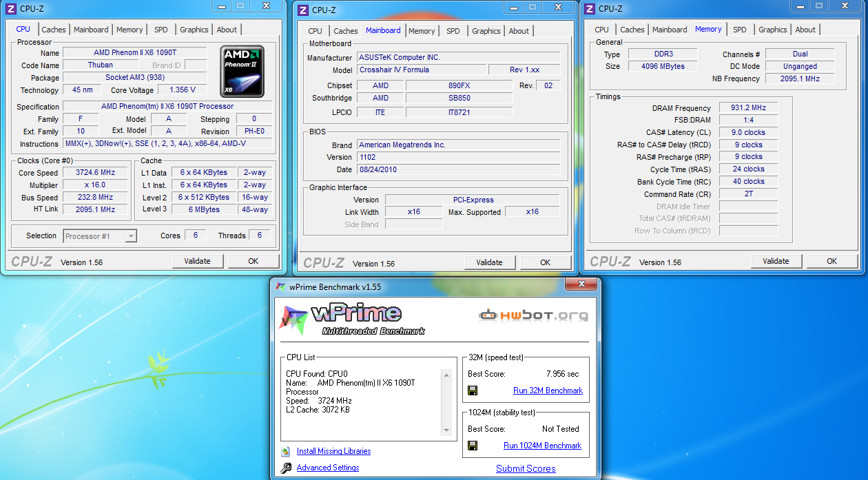The image size is (868, 480).
Task: Switch to Caches tab in the CPU window
Action: pos(54,30)
